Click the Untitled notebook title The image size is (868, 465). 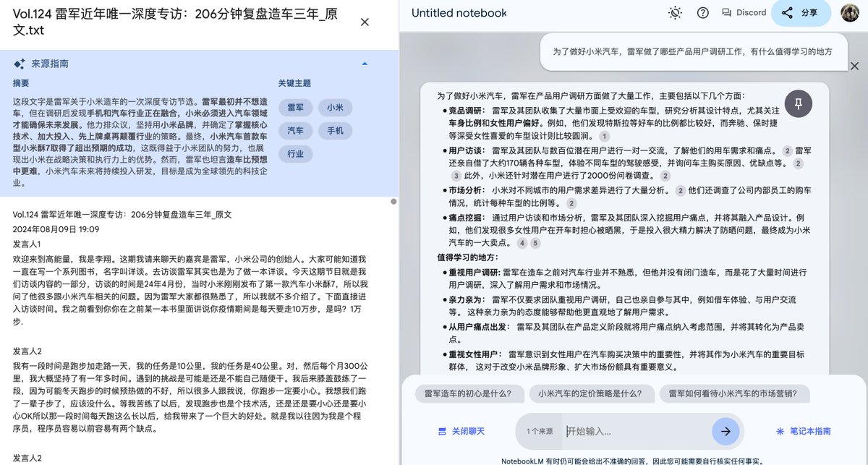point(459,13)
